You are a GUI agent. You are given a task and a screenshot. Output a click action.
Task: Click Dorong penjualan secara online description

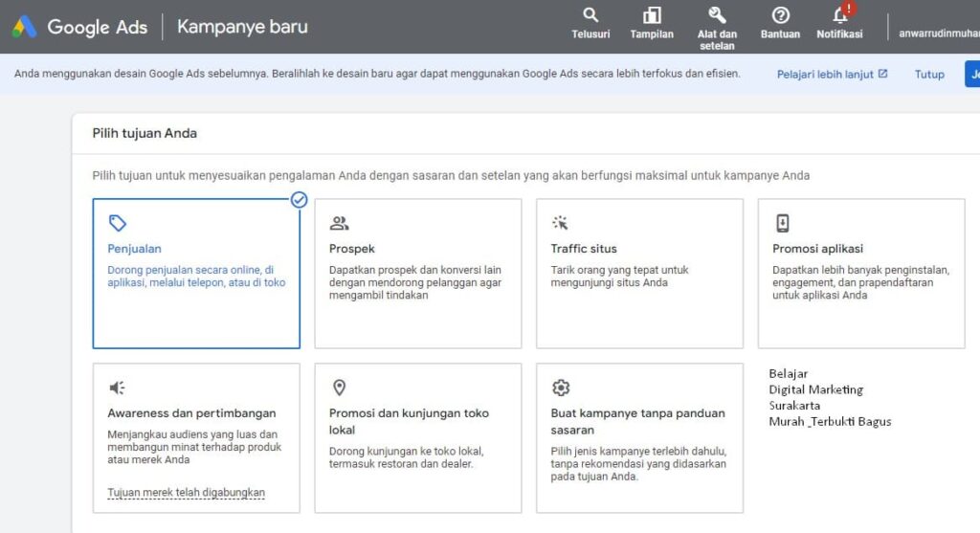196,277
